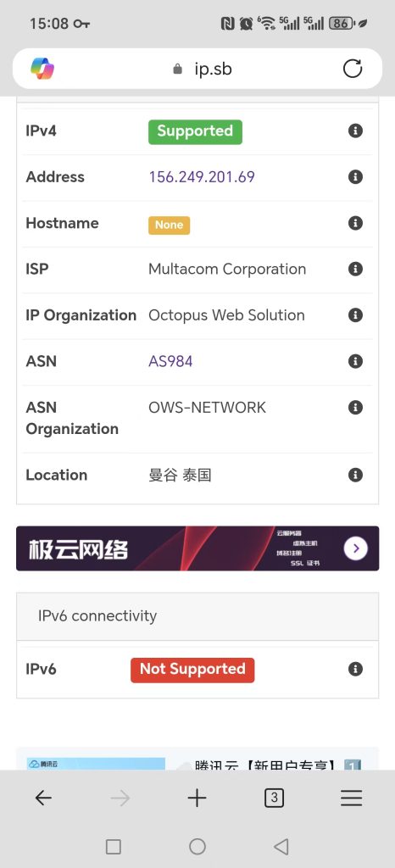
Task: Tap the arrow button on purple banner
Action: 356,548
